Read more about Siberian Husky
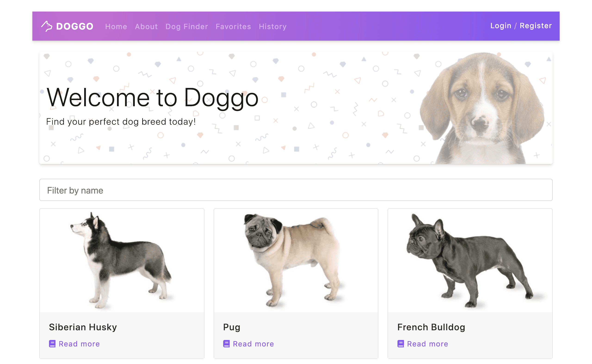The image size is (592, 364). pyautogui.click(x=79, y=343)
